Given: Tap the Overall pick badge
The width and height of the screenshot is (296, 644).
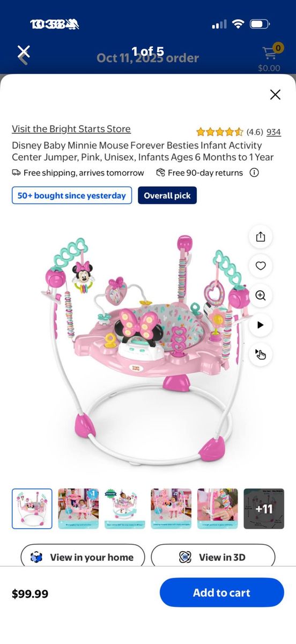Looking at the screenshot, I should (x=167, y=195).
